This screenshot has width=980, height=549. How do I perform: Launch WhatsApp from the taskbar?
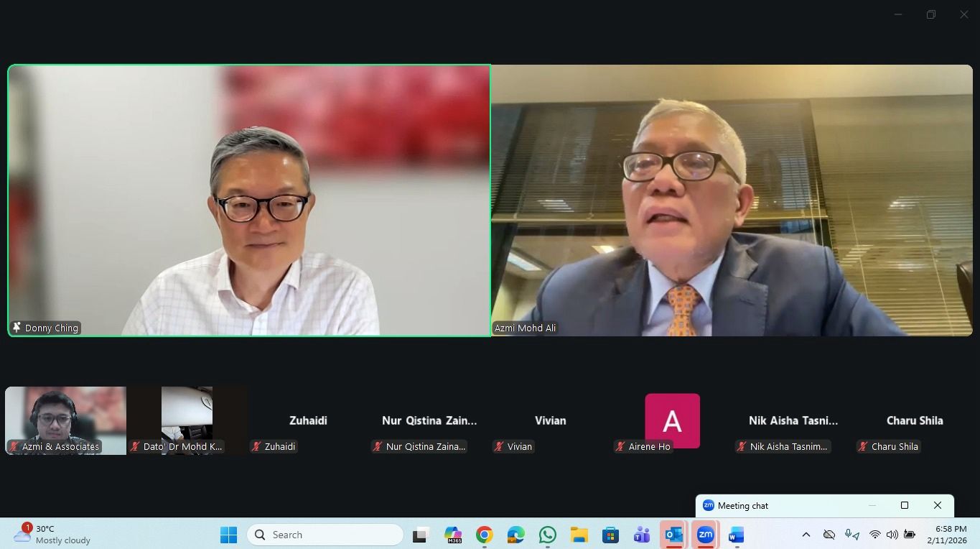pos(548,535)
